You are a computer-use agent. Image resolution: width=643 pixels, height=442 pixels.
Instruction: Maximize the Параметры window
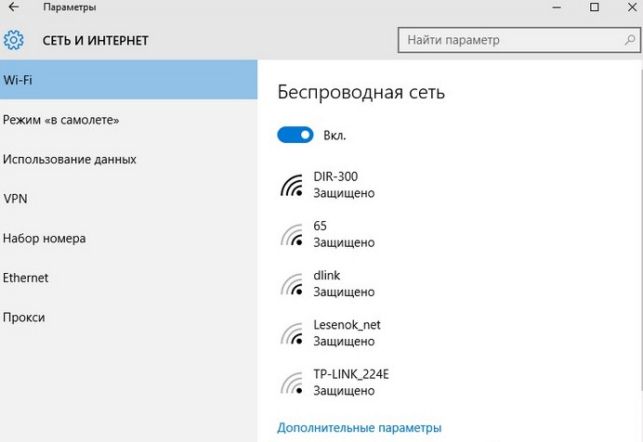pyautogui.click(x=594, y=7)
